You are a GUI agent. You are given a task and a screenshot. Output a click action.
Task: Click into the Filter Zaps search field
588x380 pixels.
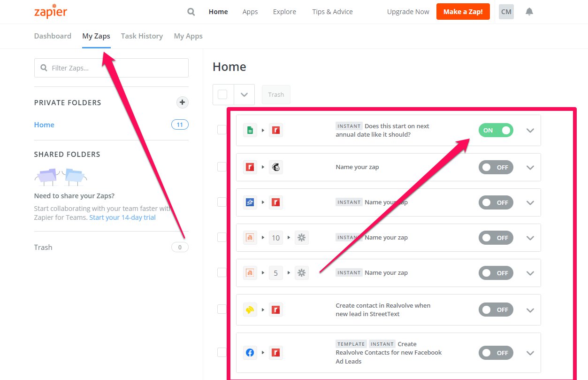111,68
